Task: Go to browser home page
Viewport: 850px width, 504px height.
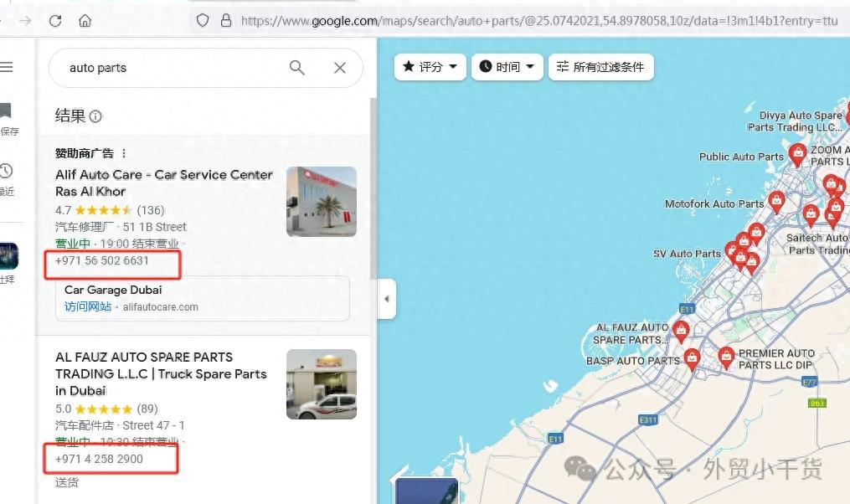Action: (85, 20)
